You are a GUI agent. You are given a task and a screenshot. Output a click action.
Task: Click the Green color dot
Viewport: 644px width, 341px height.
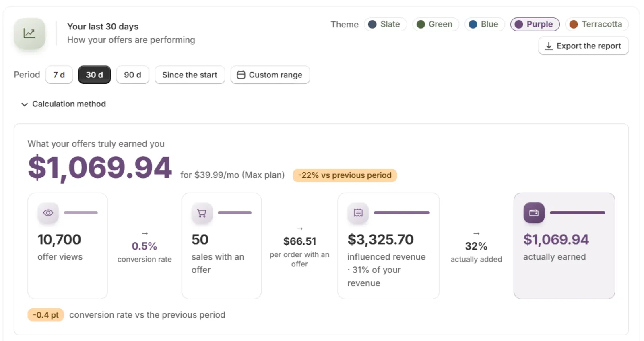point(421,24)
